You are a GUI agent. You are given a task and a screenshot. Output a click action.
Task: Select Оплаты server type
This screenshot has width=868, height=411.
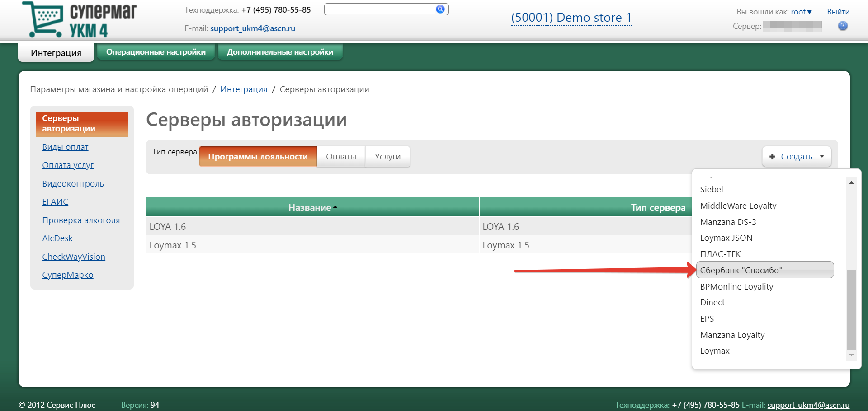pos(341,157)
